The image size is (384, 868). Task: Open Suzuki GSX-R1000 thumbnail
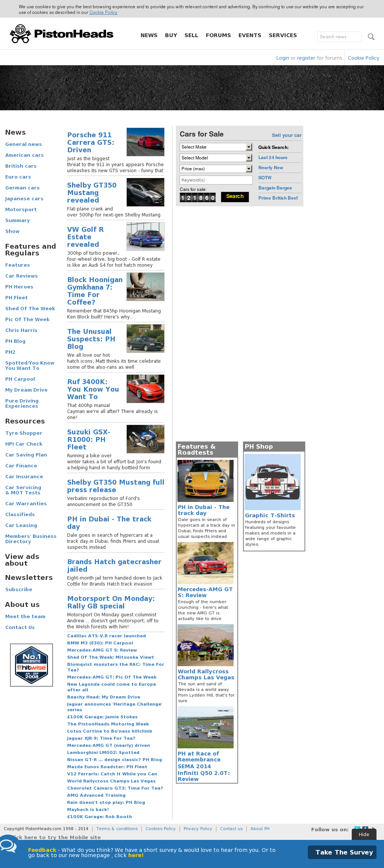click(x=145, y=439)
